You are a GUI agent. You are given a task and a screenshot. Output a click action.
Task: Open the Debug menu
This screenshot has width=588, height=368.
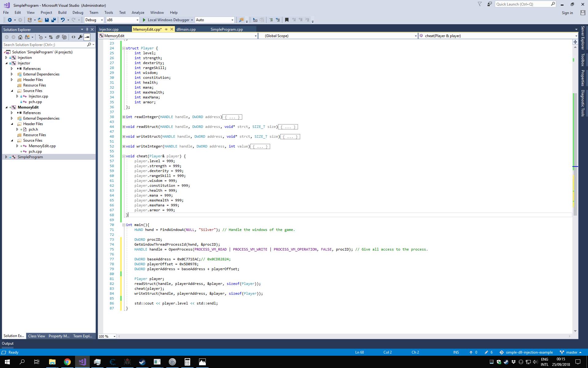click(78, 12)
